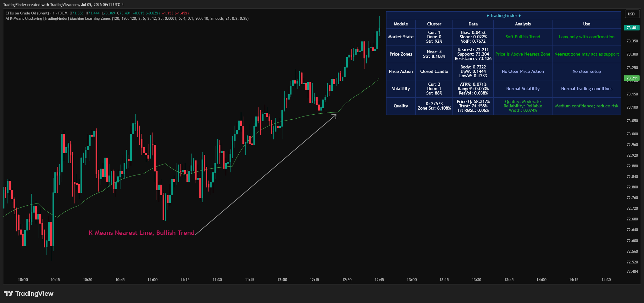
Task: Click the TradingFinder table header
Action: point(503,15)
